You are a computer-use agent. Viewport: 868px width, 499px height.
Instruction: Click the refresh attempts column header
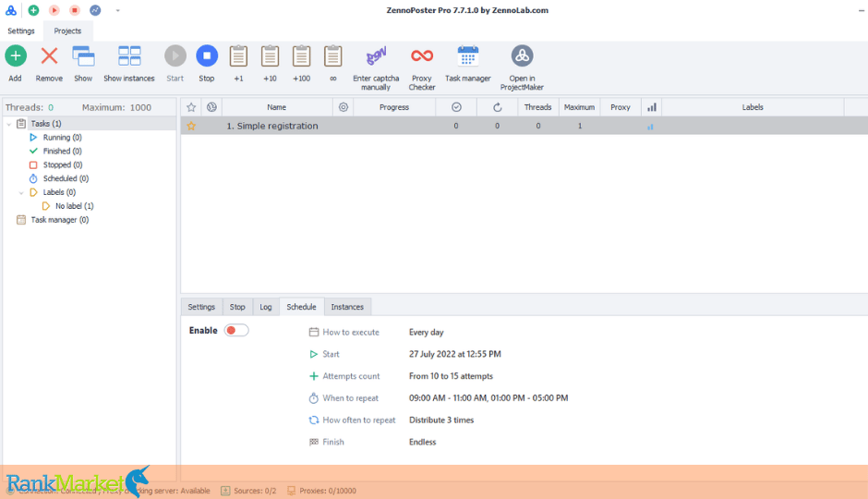point(497,107)
